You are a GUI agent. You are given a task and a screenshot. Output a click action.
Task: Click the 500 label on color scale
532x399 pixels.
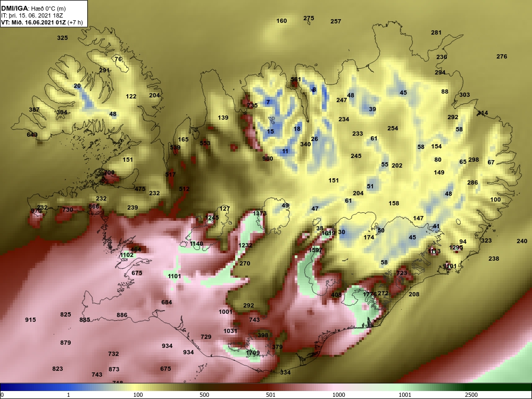pos(204,395)
